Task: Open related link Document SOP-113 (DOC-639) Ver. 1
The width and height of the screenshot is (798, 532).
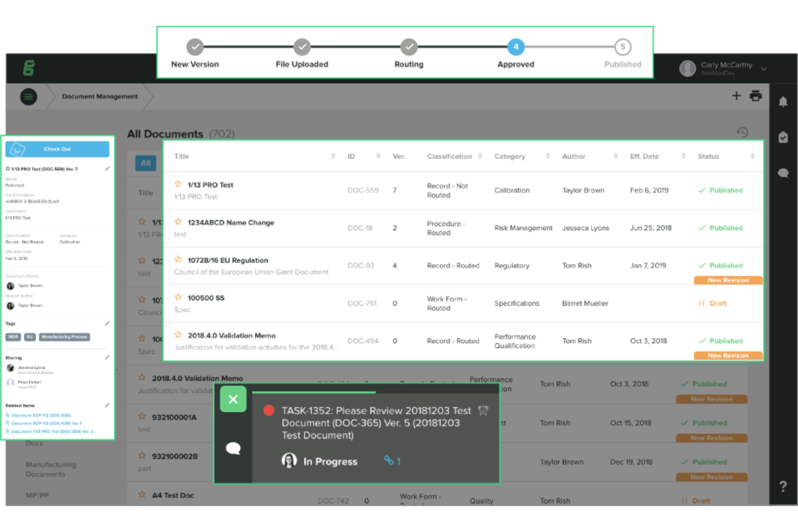Action: tap(46, 423)
